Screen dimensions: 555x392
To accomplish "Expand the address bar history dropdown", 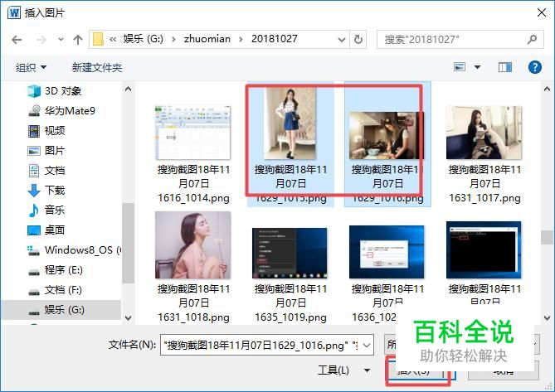I will tap(342, 40).
